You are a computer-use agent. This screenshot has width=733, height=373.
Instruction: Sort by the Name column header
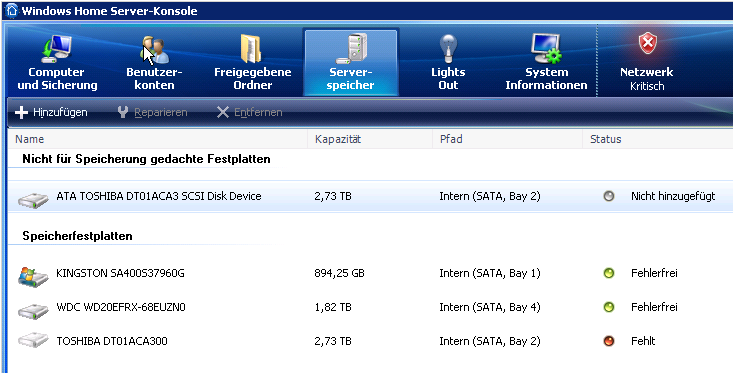tap(158, 139)
